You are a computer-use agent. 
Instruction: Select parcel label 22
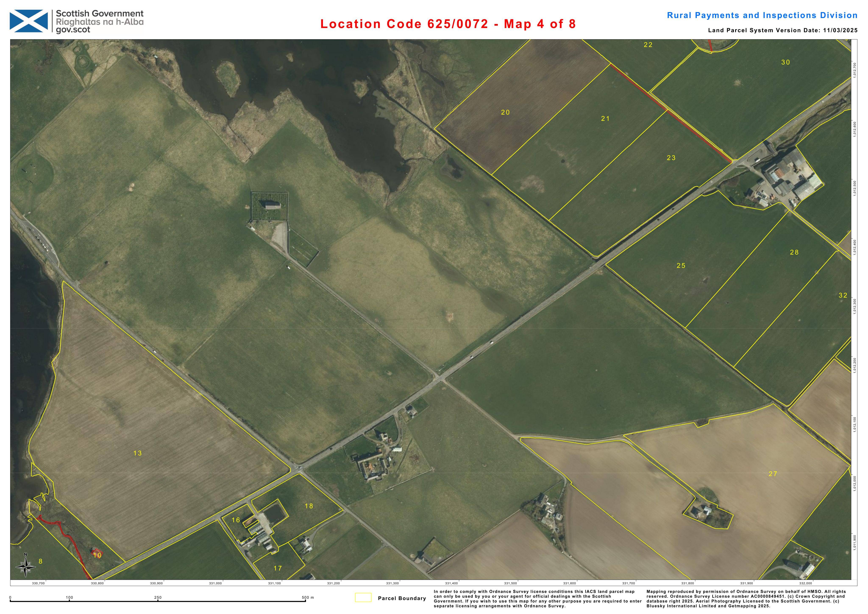[x=648, y=45]
